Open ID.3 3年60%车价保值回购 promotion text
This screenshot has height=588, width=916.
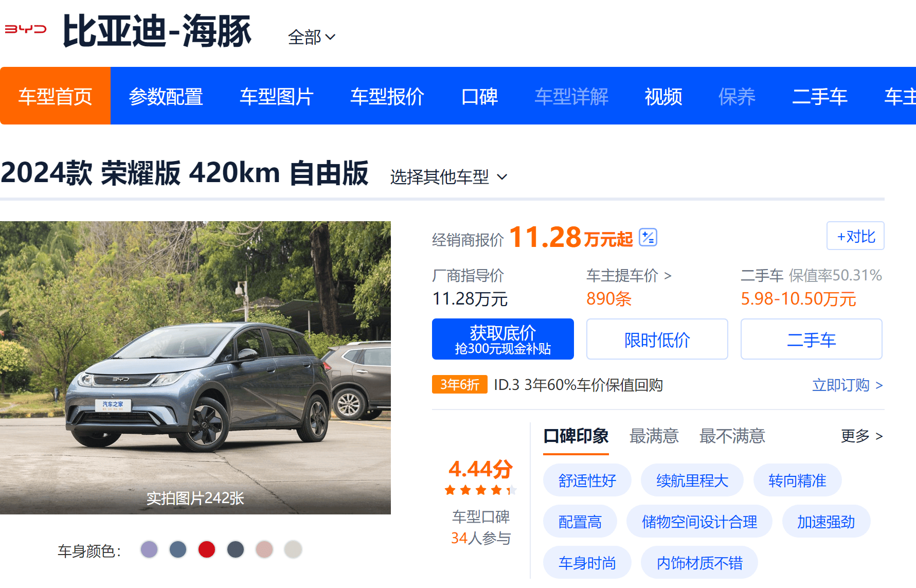[x=578, y=385]
